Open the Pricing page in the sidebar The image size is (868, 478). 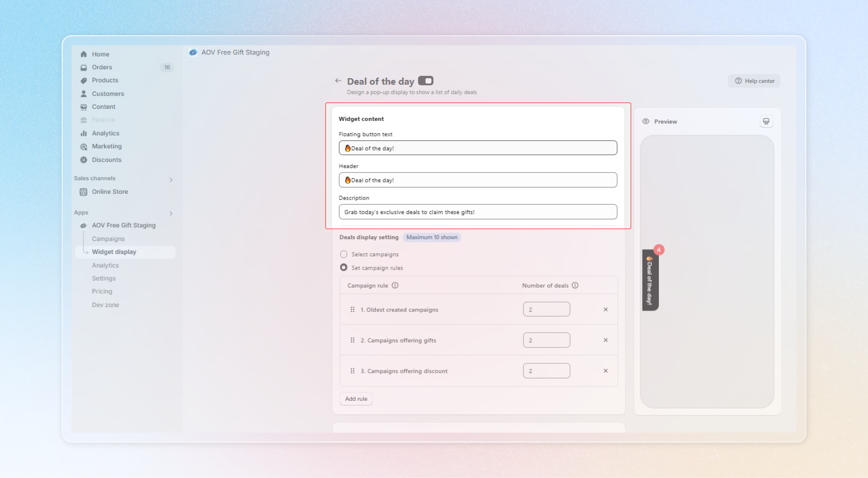point(102,291)
